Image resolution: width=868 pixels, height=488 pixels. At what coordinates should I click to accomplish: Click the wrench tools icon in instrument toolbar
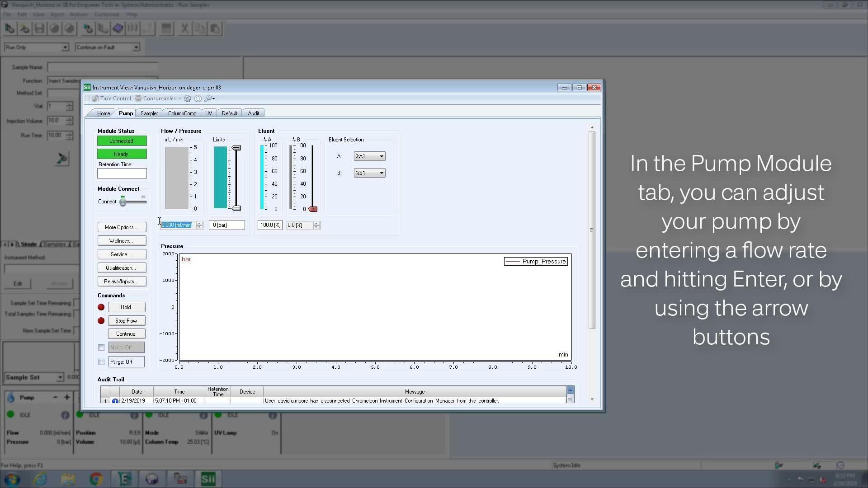[x=208, y=99]
